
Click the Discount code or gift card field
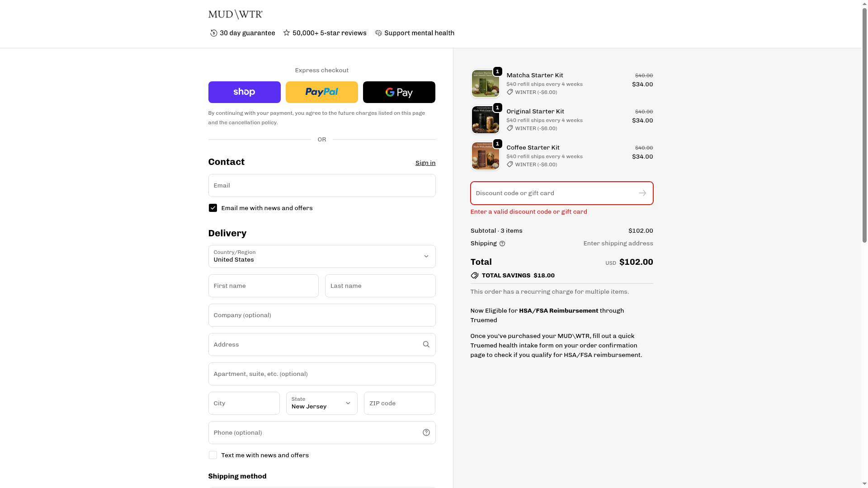point(552,193)
